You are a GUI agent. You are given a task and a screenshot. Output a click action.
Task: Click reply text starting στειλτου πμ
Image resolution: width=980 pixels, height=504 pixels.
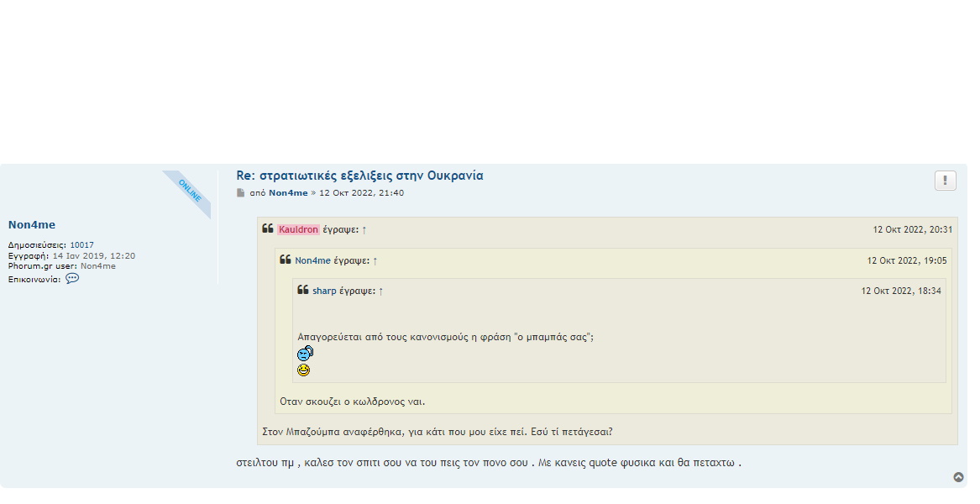(489, 464)
